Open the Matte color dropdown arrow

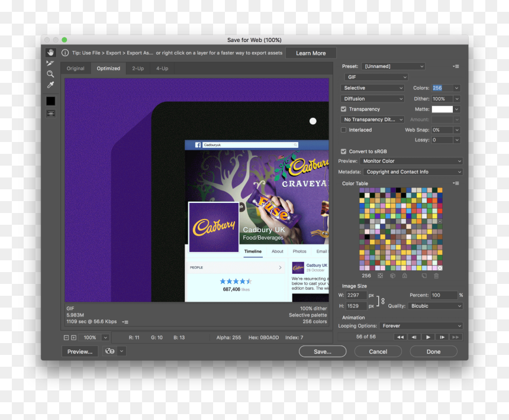(x=457, y=109)
